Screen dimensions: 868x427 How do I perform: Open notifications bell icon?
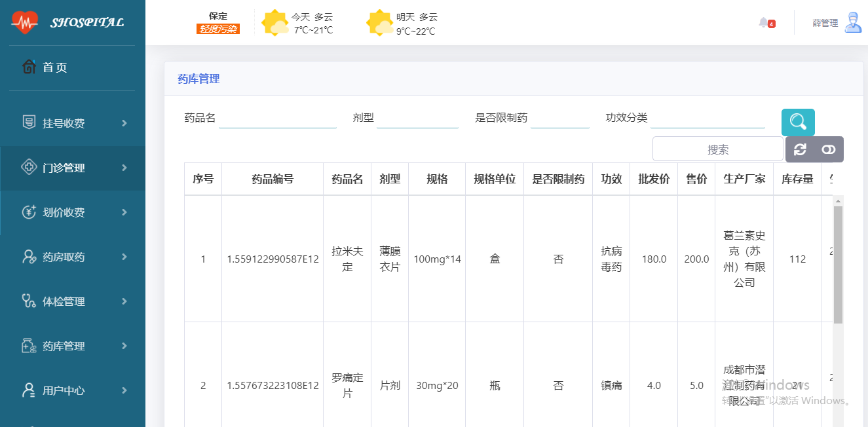click(x=763, y=22)
